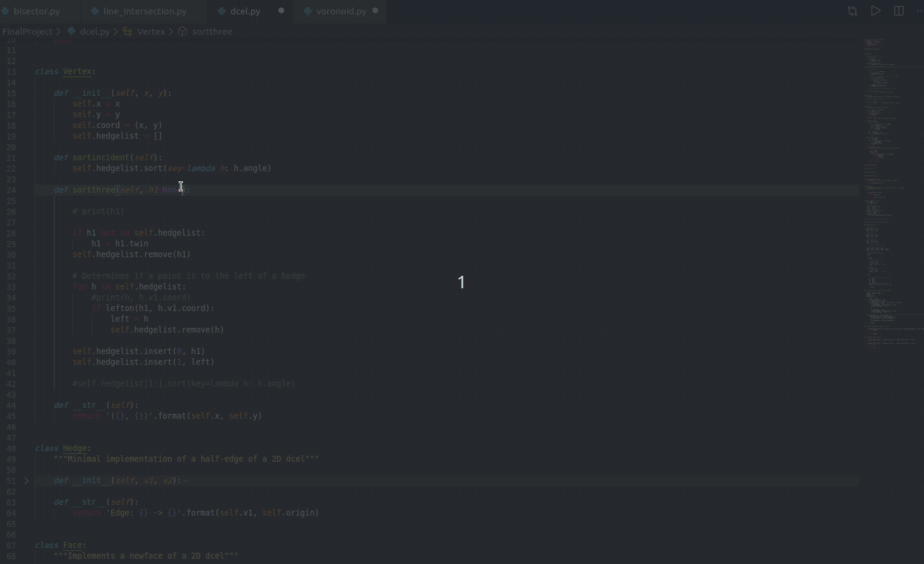Toggle the fold marker on line 51
The image size is (924, 564).
tap(27, 480)
